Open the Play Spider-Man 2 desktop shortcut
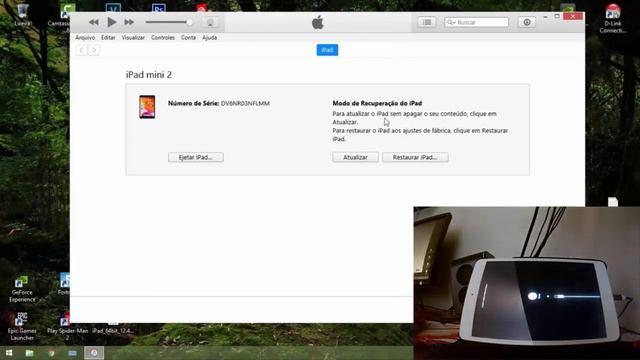Image resolution: width=640 pixels, height=360 pixels. [67, 326]
